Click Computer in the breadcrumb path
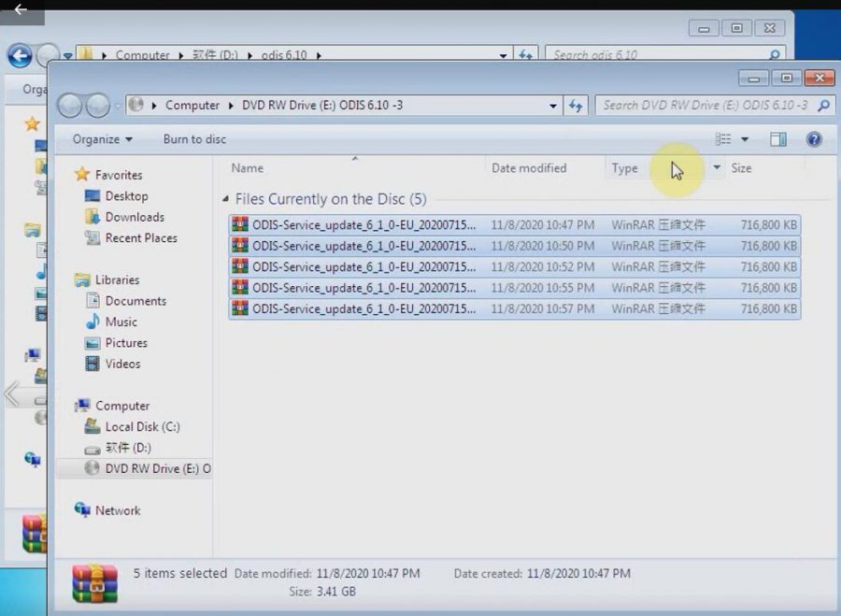The image size is (841, 616). point(192,105)
